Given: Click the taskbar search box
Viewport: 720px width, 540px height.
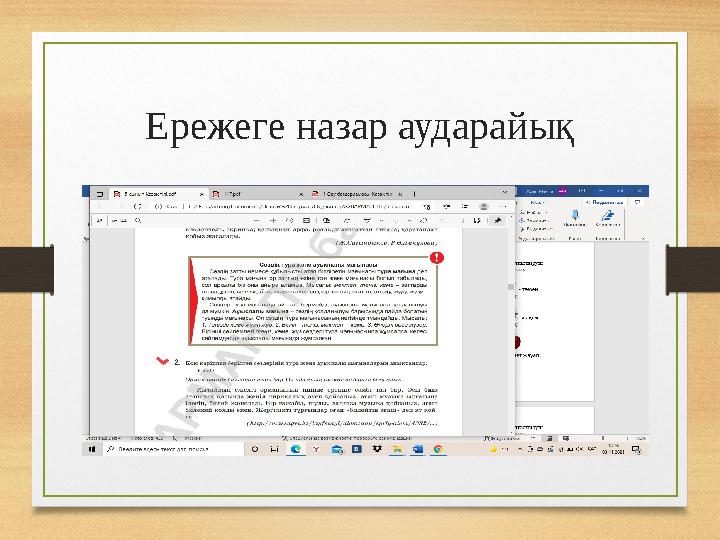Looking at the screenshot, I should tap(173, 449).
